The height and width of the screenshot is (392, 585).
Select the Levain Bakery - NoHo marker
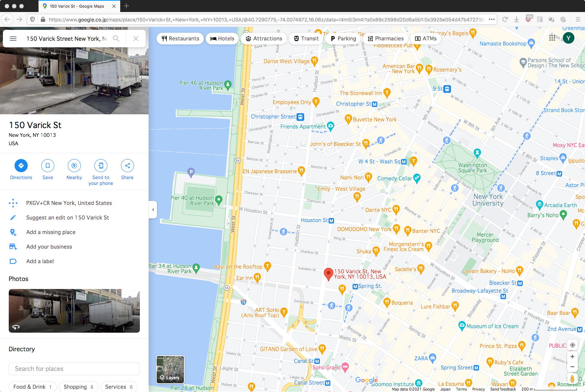[519, 271]
